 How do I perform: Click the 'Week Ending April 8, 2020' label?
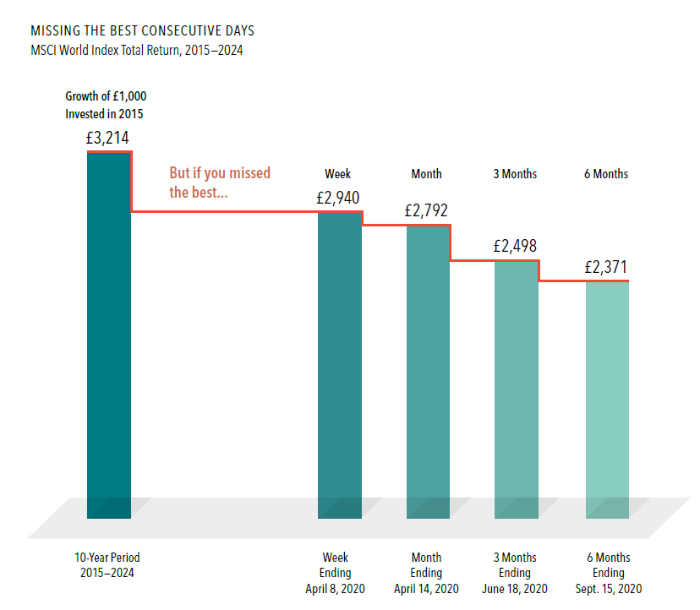335,574
